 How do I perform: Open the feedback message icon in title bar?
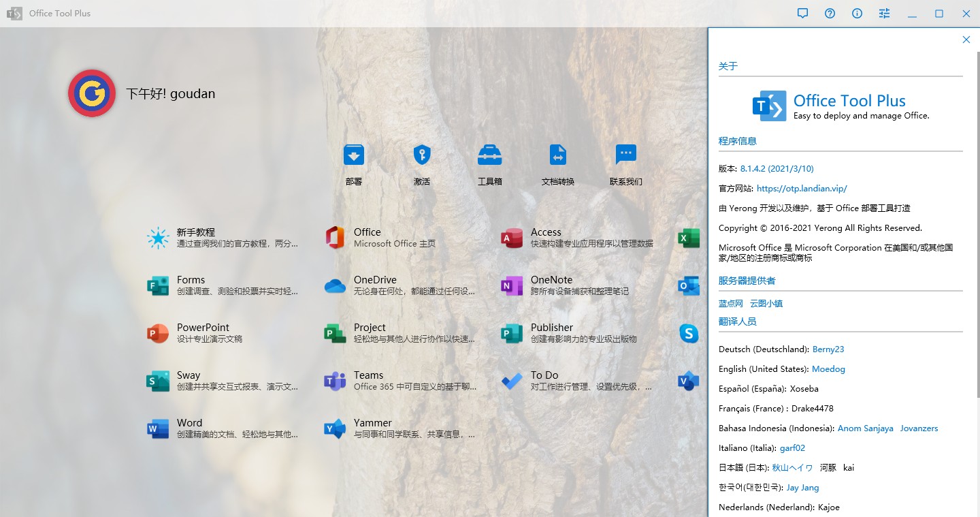pos(802,14)
